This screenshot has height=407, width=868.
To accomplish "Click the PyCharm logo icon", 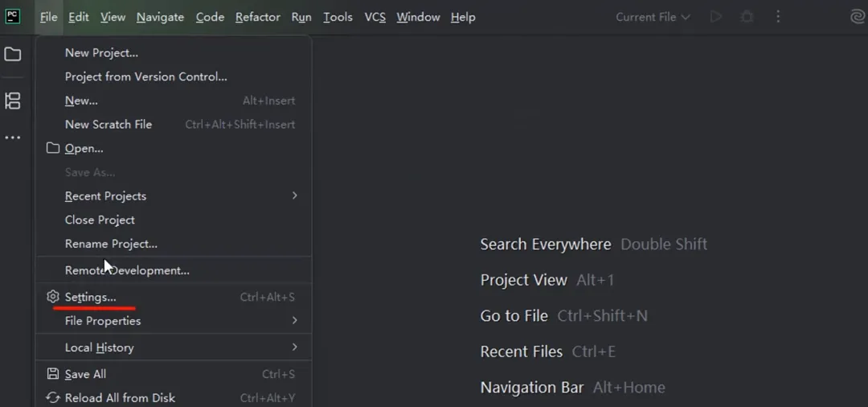I will (x=13, y=17).
